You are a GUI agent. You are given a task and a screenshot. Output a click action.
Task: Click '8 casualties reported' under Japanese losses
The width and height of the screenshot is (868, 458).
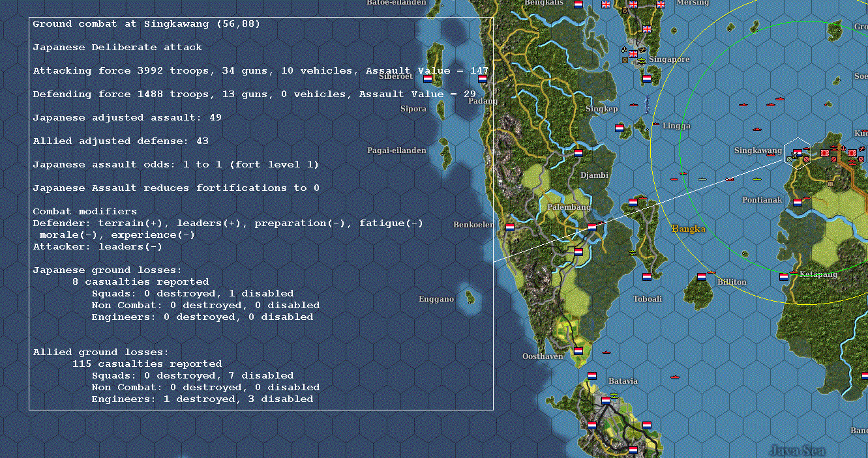[x=140, y=282]
